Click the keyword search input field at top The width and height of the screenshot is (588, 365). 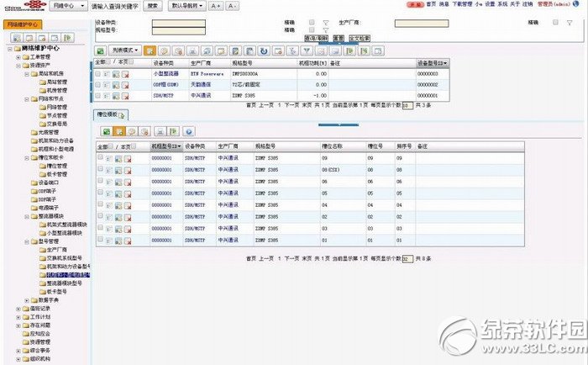pyautogui.click(x=116, y=6)
